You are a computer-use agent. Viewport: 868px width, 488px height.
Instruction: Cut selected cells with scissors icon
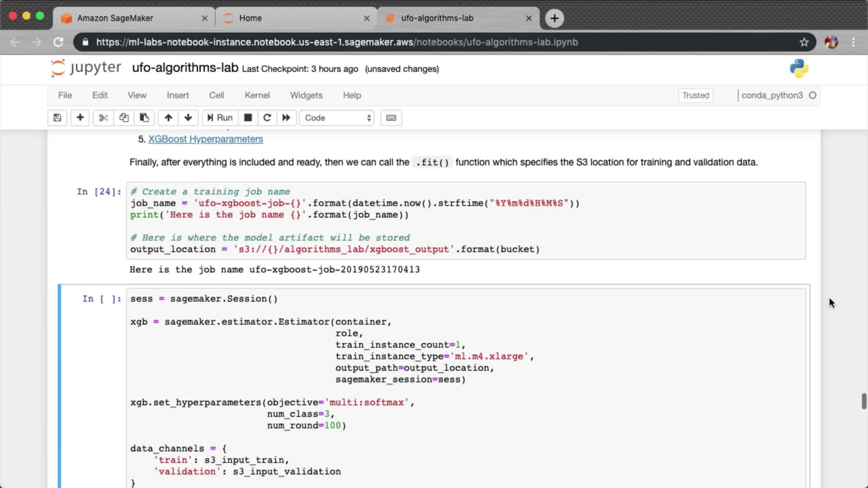(x=104, y=118)
